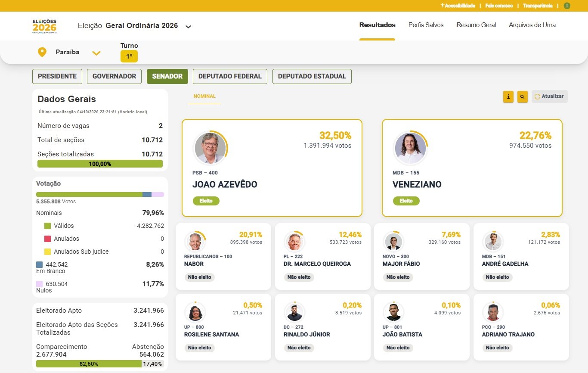588x373 pixels.
Task: Click the red Anulados color swatch
Action: (x=48, y=239)
